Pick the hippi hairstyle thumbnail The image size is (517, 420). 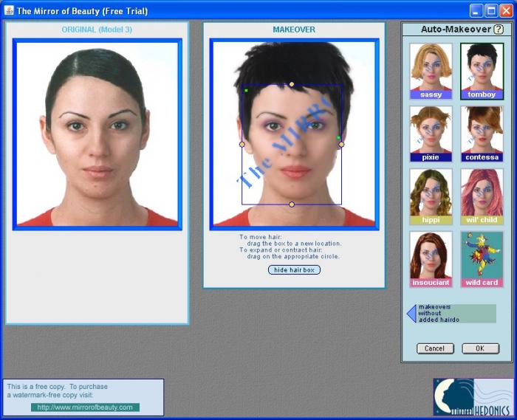tap(431, 196)
